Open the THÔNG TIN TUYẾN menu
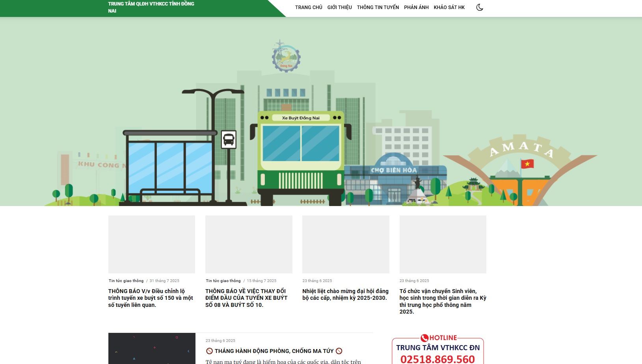The image size is (642, 364). pyautogui.click(x=378, y=7)
